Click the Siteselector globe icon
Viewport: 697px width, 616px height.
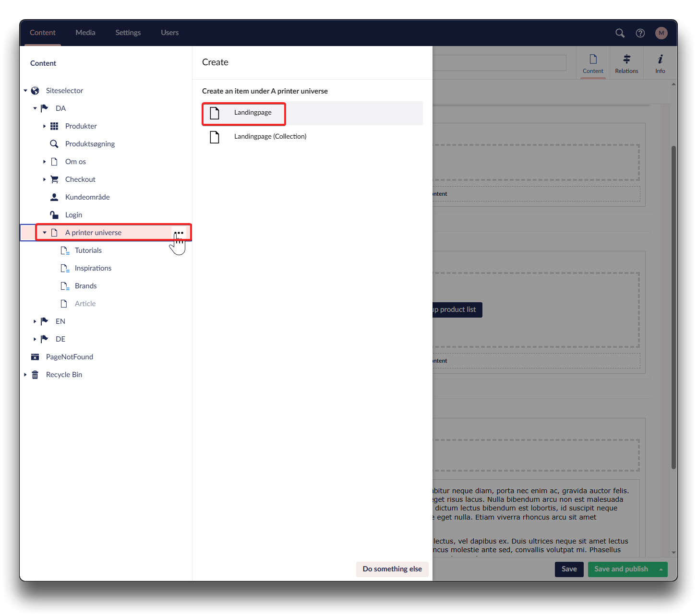(x=35, y=91)
